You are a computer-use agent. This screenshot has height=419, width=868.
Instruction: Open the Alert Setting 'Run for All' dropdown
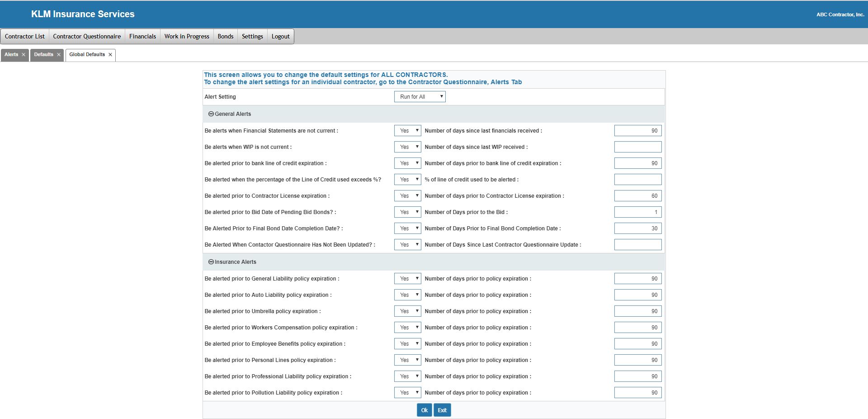pos(420,97)
